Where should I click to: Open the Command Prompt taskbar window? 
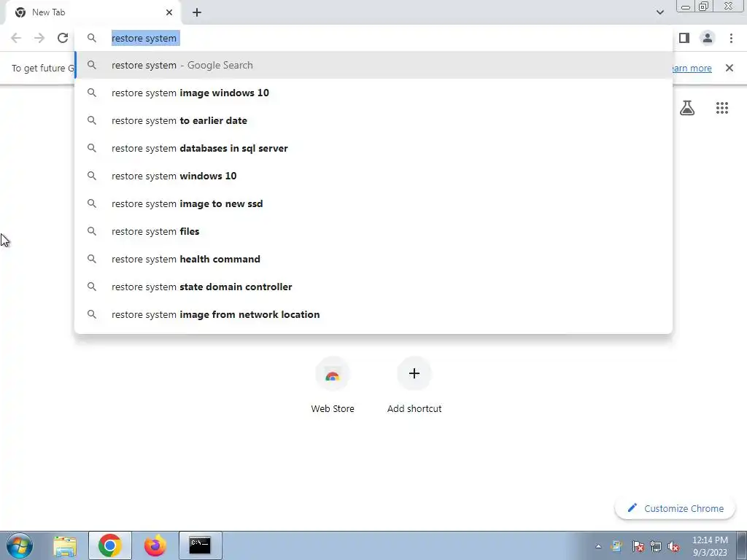[x=200, y=545]
